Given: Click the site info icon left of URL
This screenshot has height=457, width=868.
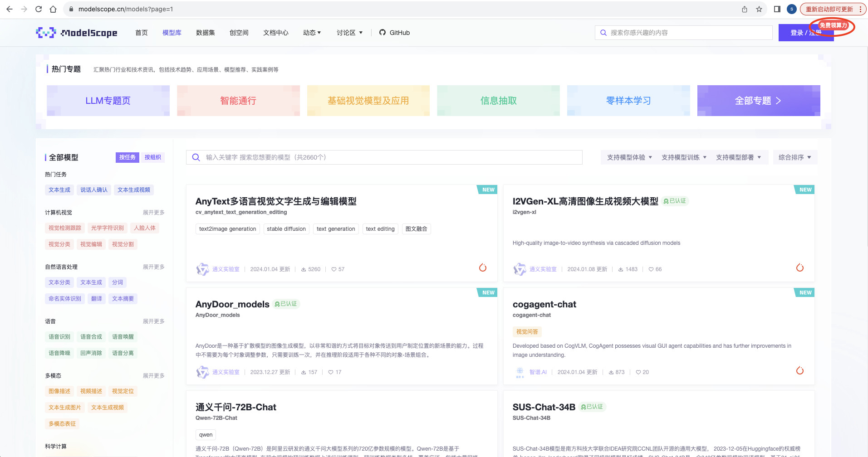Looking at the screenshot, I should coord(71,9).
